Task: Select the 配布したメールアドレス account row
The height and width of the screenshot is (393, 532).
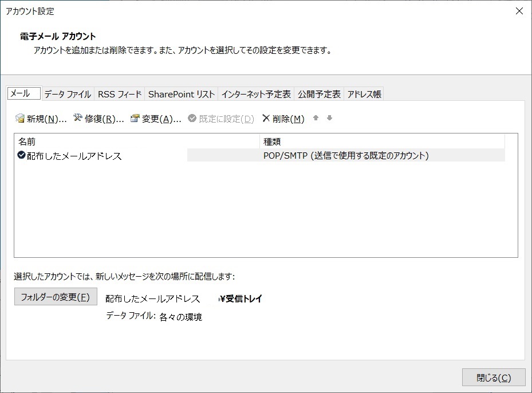Action: pyautogui.click(x=74, y=156)
